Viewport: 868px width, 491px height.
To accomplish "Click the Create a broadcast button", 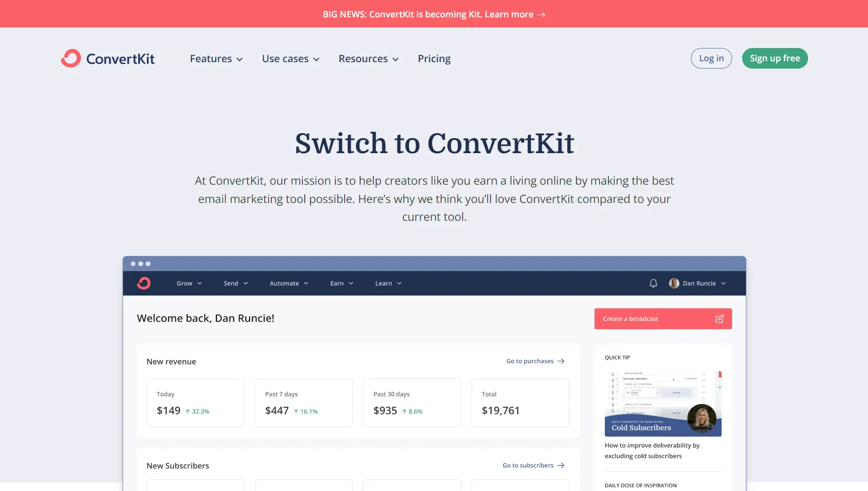I will (x=663, y=319).
